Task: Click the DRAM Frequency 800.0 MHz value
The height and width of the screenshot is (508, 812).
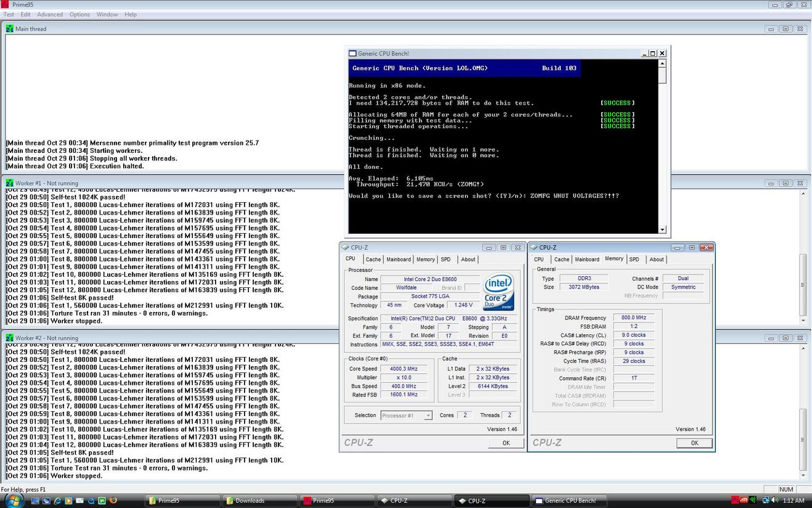Action: pos(633,318)
